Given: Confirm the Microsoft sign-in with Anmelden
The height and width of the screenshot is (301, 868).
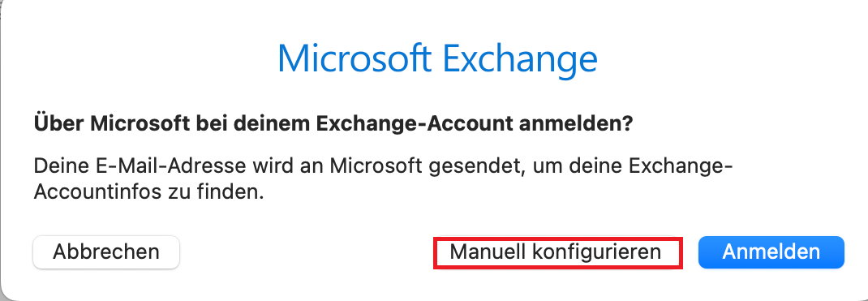Looking at the screenshot, I should pyautogui.click(x=771, y=252).
